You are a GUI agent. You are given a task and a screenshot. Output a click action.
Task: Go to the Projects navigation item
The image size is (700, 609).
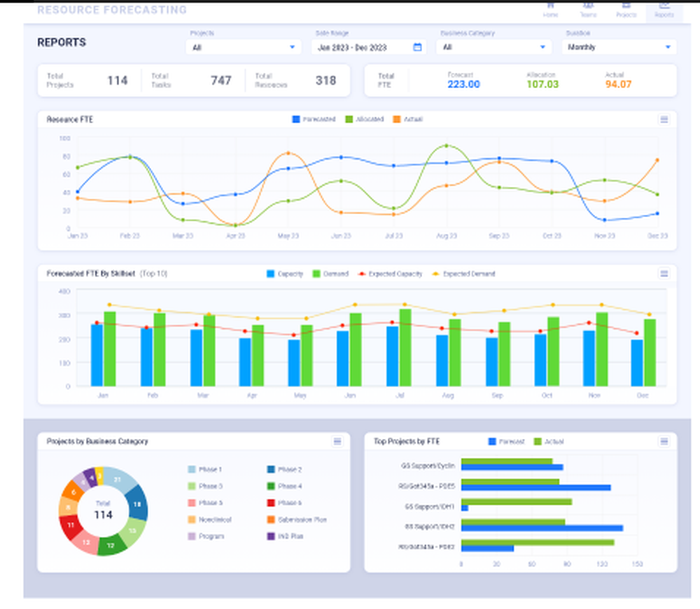pyautogui.click(x=626, y=10)
